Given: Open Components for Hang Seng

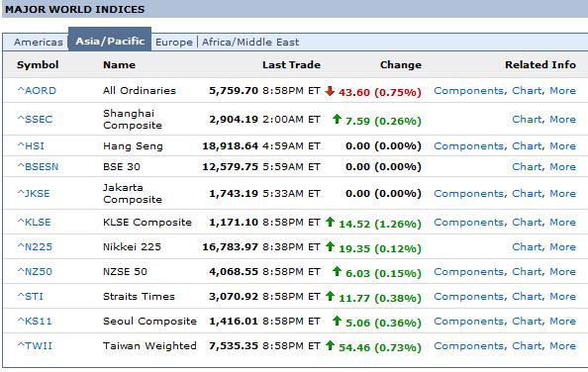Looking at the screenshot, I should point(470,145).
